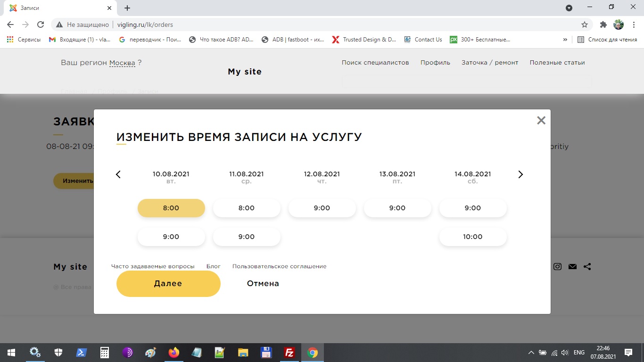Pick 10:00 slot on 14.08.2021

click(473, 237)
